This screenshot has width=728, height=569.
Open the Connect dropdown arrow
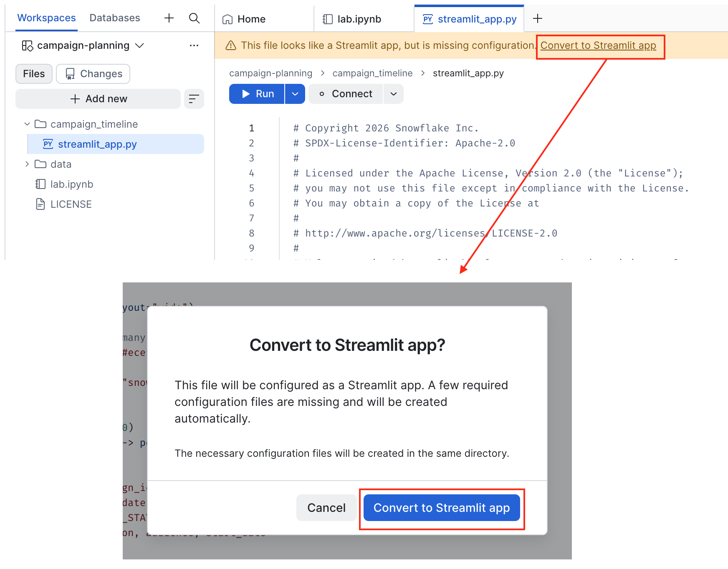click(x=393, y=94)
